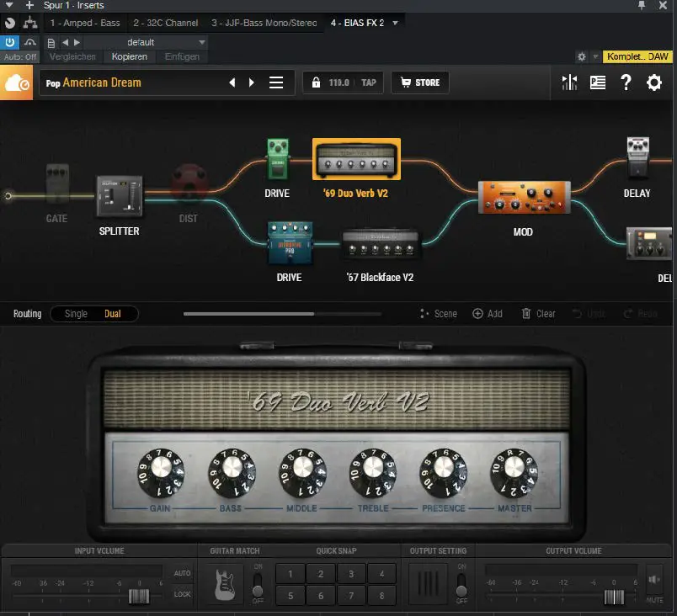This screenshot has width=677, height=616.
Task: Click the Guitar Match guitar icon
Action: [225, 582]
